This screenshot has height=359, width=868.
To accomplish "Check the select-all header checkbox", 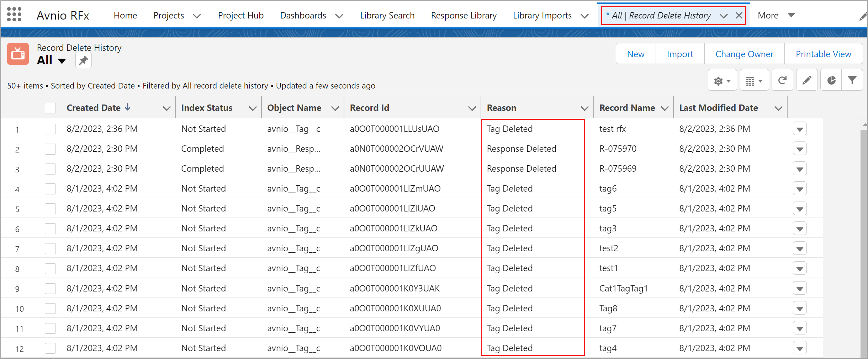I will click(x=51, y=108).
